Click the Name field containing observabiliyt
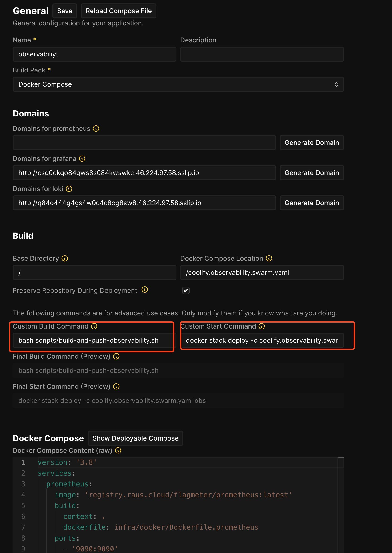The height and width of the screenshot is (553, 392). (94, 54)
